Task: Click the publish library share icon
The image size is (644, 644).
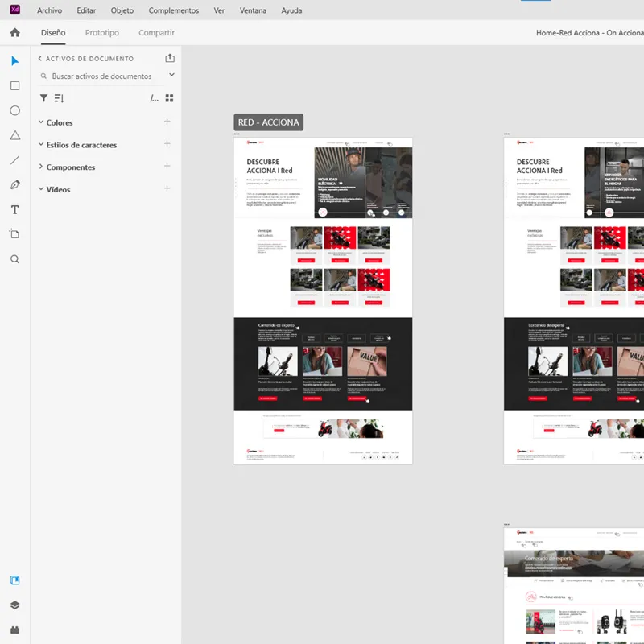Action: click(170, 58)
